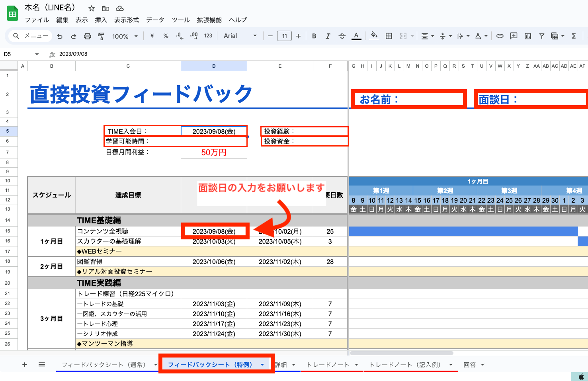Add a new sheet with the plus button

pos(24,364)
